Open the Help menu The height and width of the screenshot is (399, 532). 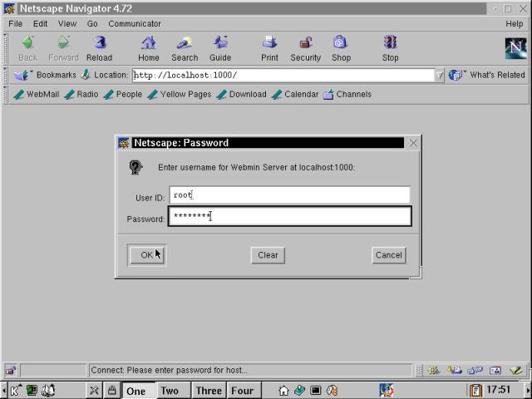[515, 24]
